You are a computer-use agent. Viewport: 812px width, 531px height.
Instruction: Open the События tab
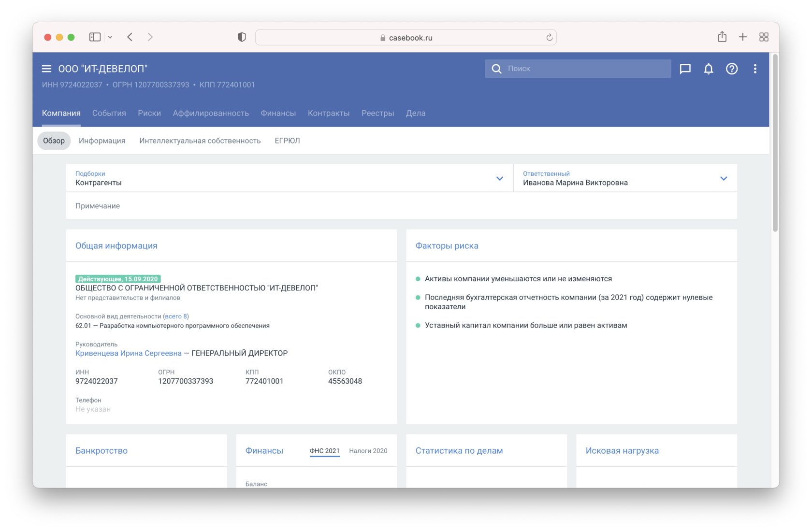click(x=109, y=113)
